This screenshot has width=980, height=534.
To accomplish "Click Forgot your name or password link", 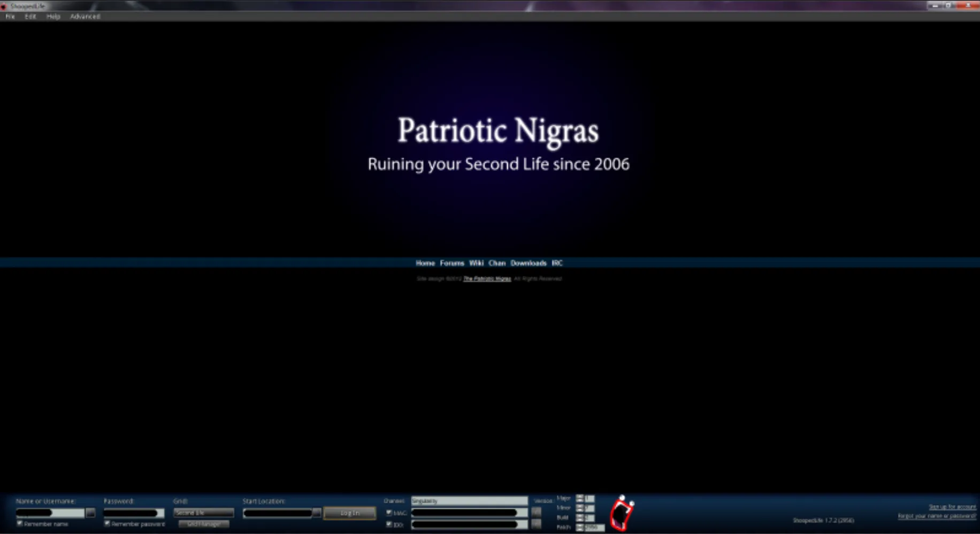I will 937,516.
